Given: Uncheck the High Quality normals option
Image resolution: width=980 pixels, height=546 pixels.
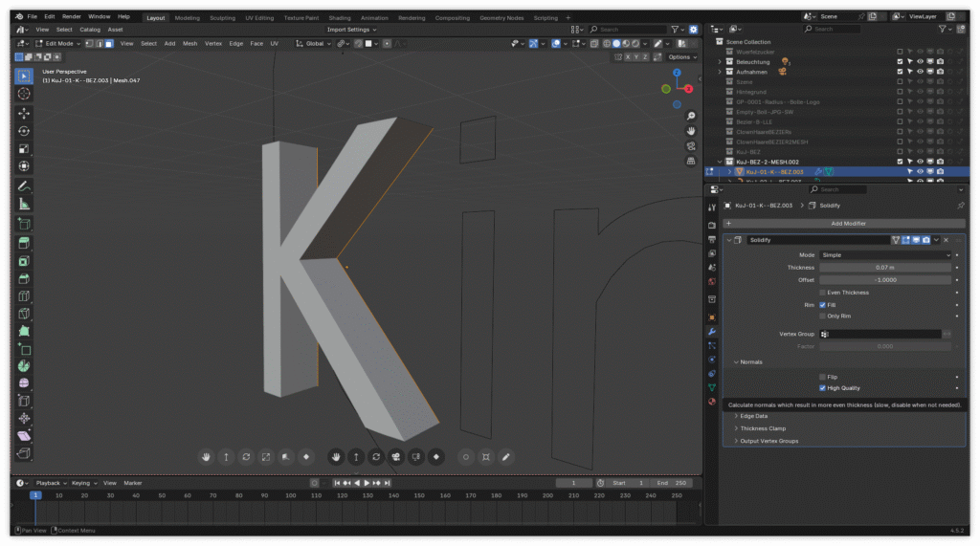Looking at the screenshot, I should [x=822, y=388].
